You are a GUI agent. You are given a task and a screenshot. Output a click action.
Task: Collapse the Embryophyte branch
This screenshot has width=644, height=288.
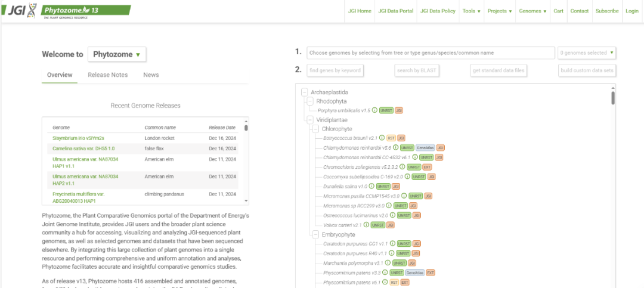click(315, 235)
